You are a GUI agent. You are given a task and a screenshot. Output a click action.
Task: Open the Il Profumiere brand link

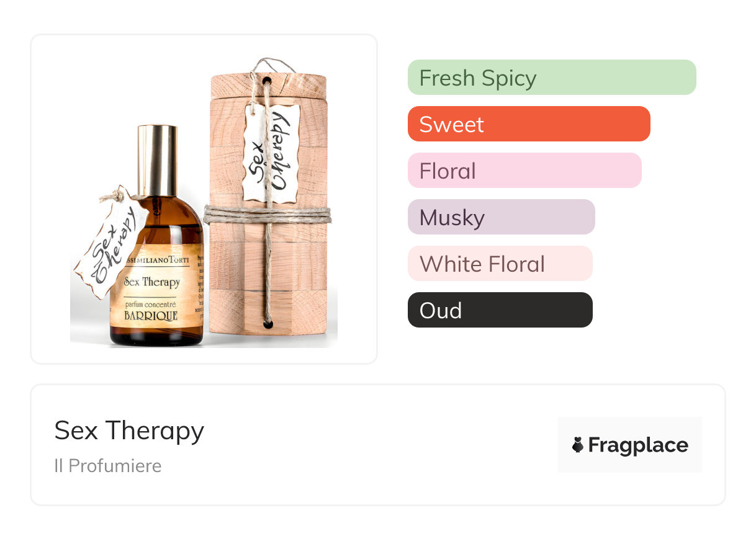(x=108, y=466)
